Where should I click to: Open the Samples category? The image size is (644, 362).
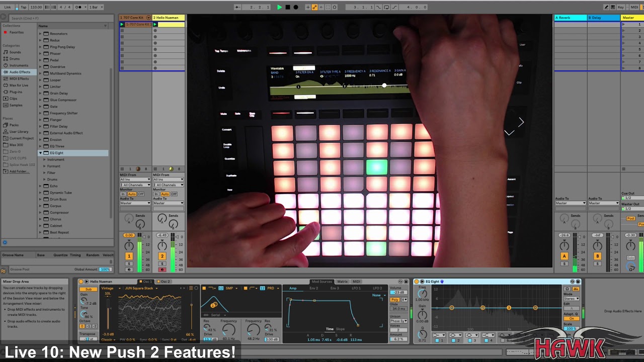pos(16,105)
